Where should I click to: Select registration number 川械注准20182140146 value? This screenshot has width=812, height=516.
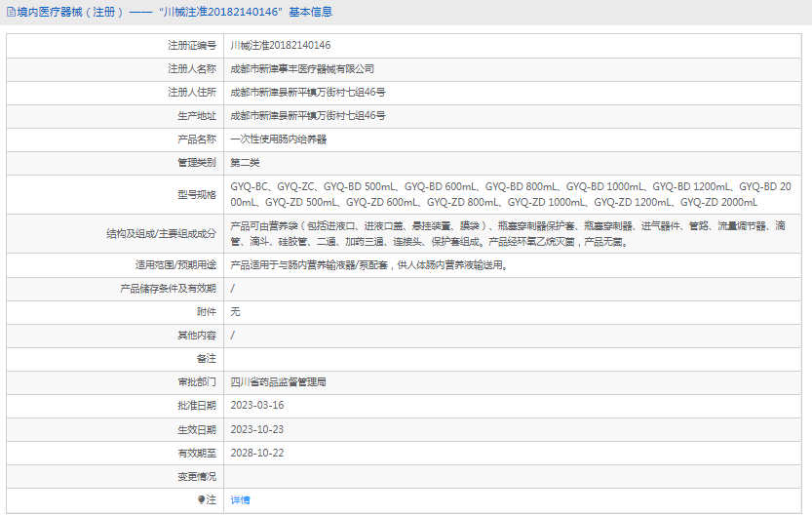click(280, 46)
